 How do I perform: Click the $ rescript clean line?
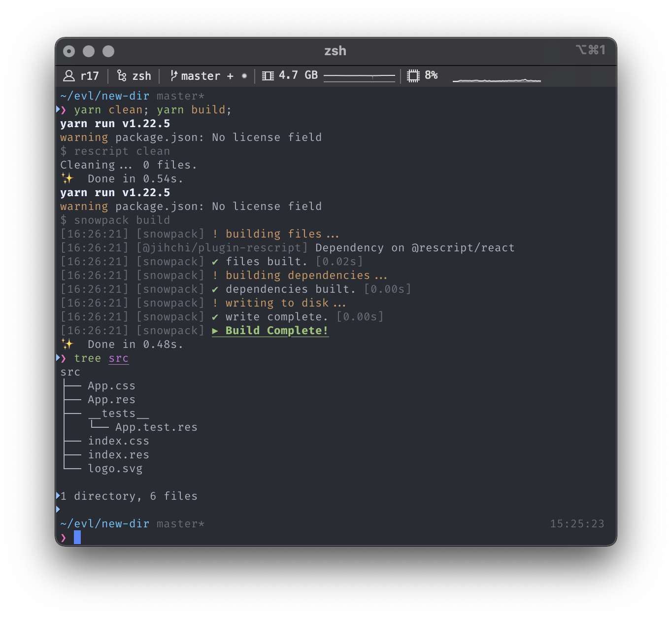click(115, 151)
